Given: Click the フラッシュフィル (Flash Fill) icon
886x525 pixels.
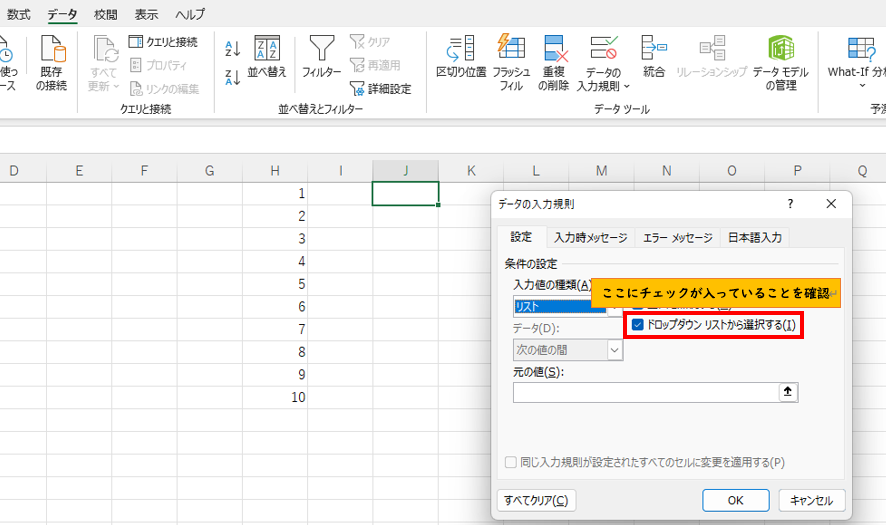Looking at the screenshot, I should pyautogui.click(x=511, y=49).
